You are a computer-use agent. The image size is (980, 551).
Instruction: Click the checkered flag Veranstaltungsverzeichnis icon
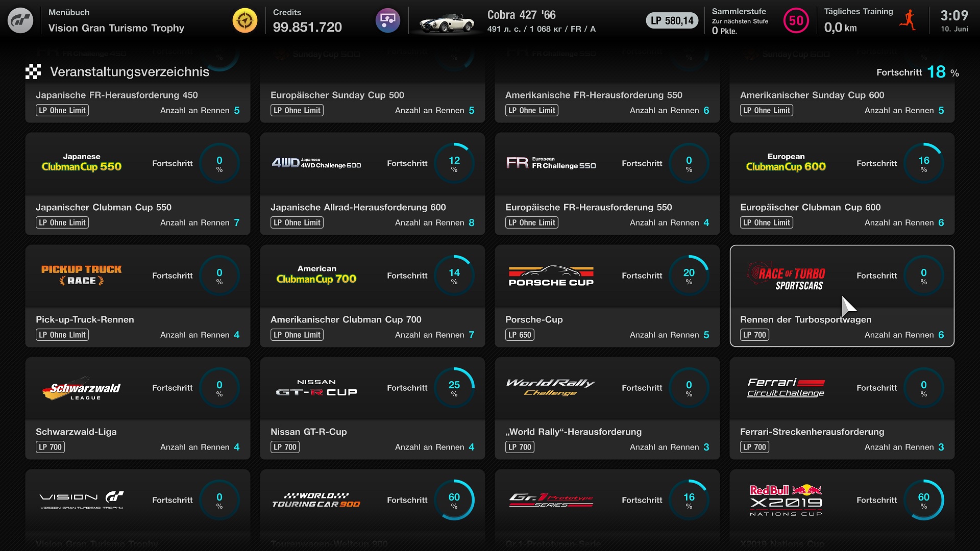click(33, 72)
